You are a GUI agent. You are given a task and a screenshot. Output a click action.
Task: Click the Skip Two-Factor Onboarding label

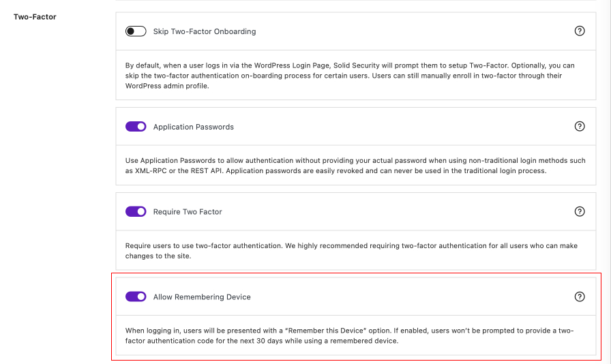(205, 31)
